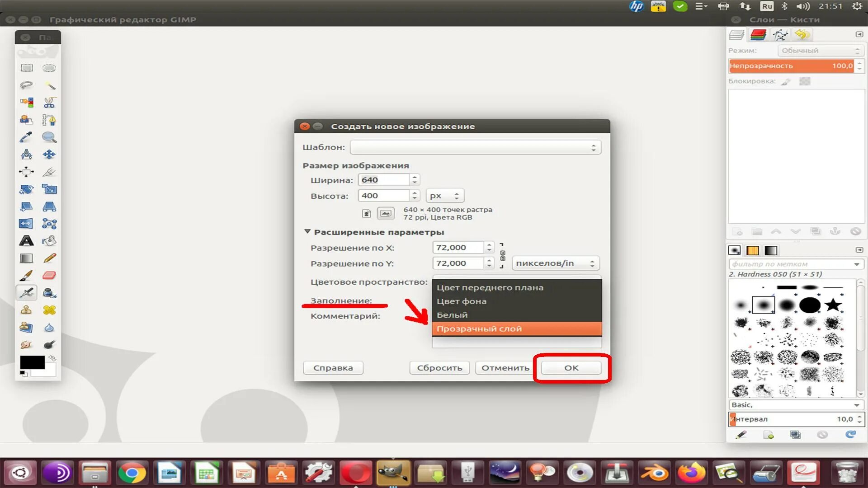868x488 pixels.
Task: Open the пикселов/in resolution units dropdown
Action: [556, 263]
